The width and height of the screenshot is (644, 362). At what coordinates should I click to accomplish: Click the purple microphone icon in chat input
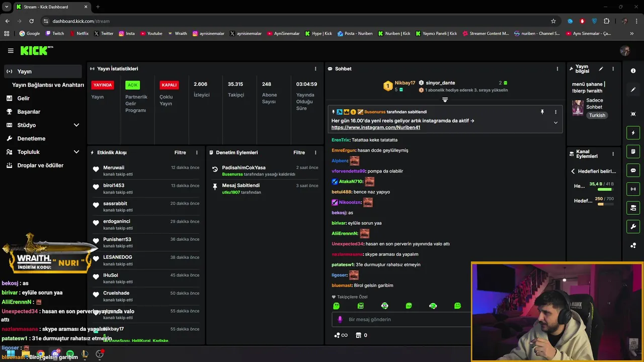coord(340,319)
